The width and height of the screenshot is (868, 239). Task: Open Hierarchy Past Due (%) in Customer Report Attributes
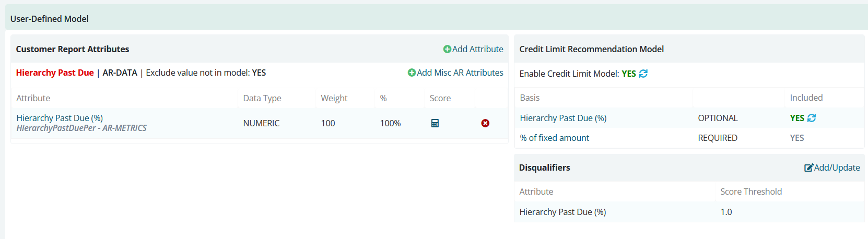[x=60, y=118]
